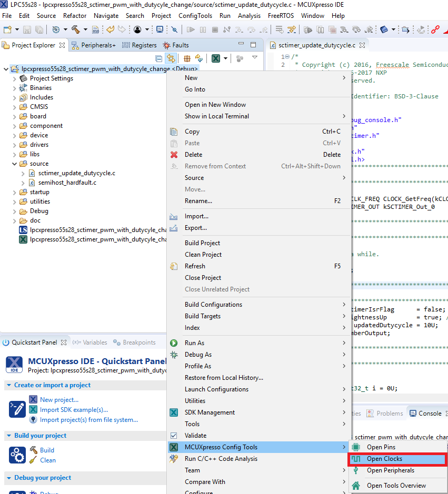Click the 'Import SDK example(s)...' link
The image size is (448, 494).
point(74,410)
